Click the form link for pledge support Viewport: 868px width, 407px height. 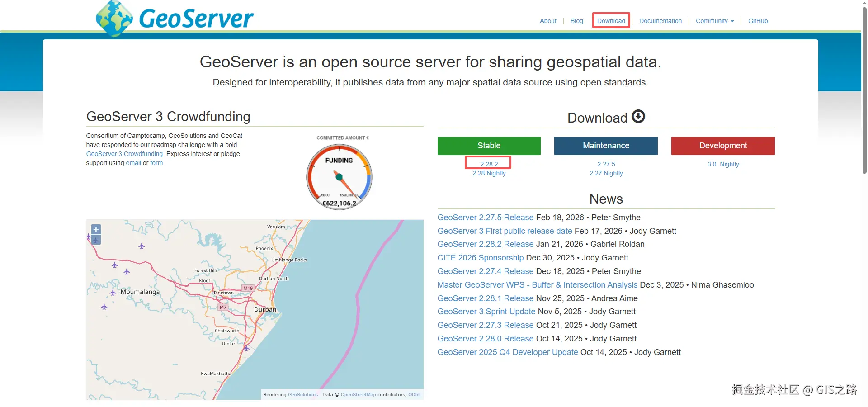[156, 163]
